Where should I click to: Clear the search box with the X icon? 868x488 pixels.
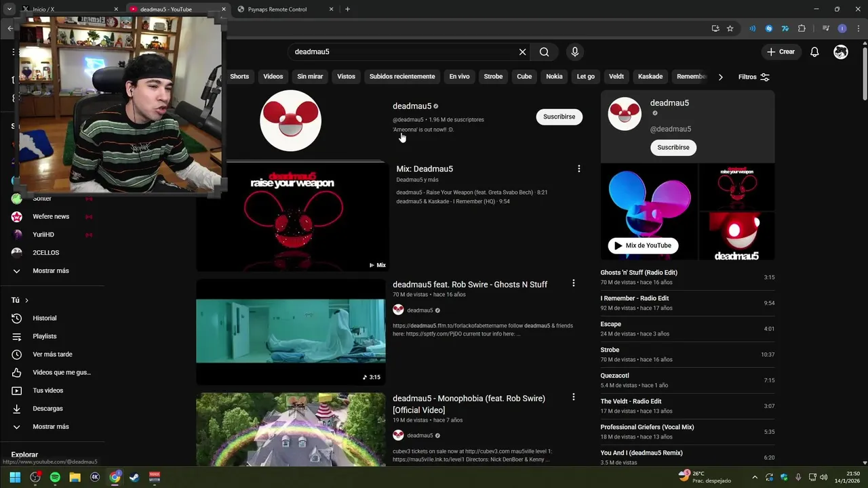(522, 52)
